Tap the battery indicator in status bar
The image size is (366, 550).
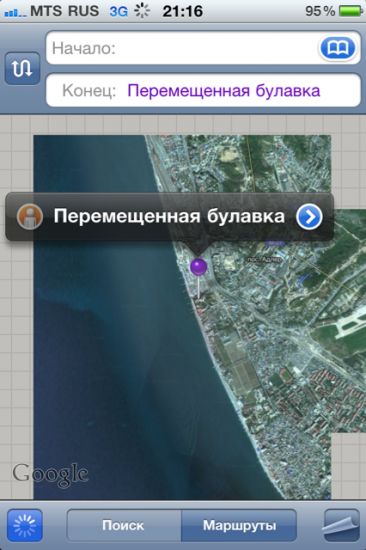click(350, 11)
